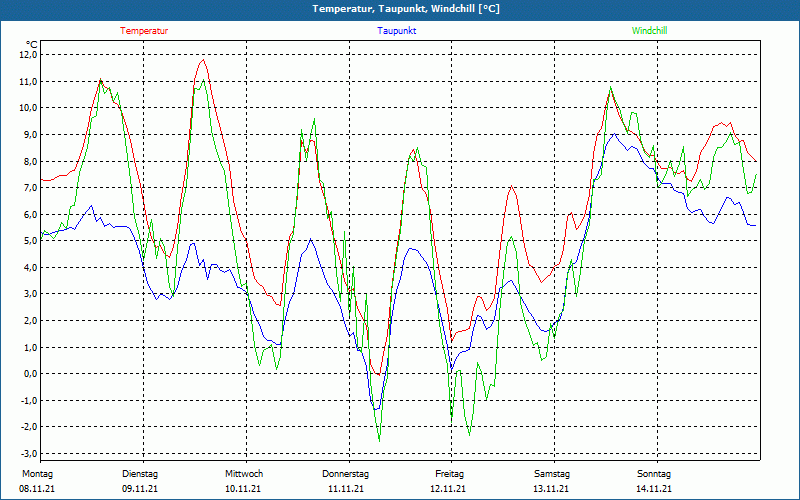Click the Donnerstag day label
800x500 pixels.
[x=345, y=474]
